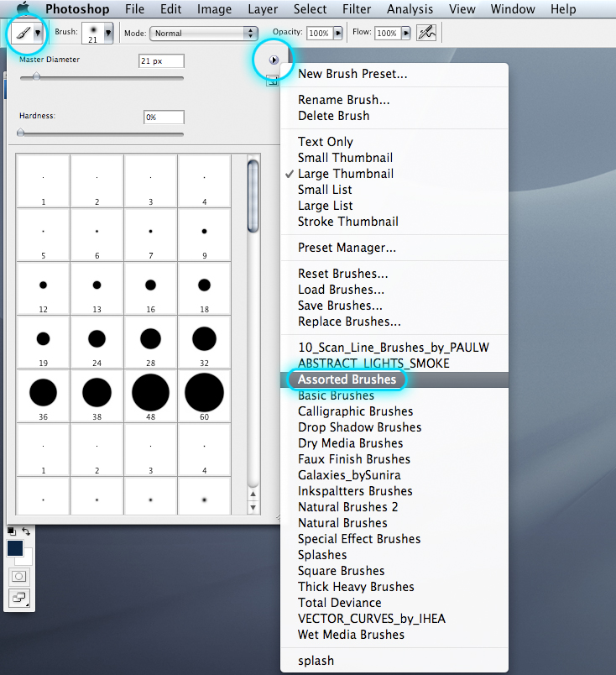Click the foreground dark blue color swatch
616x675 pixels.
pyautogui.click(x=15, y=548)
